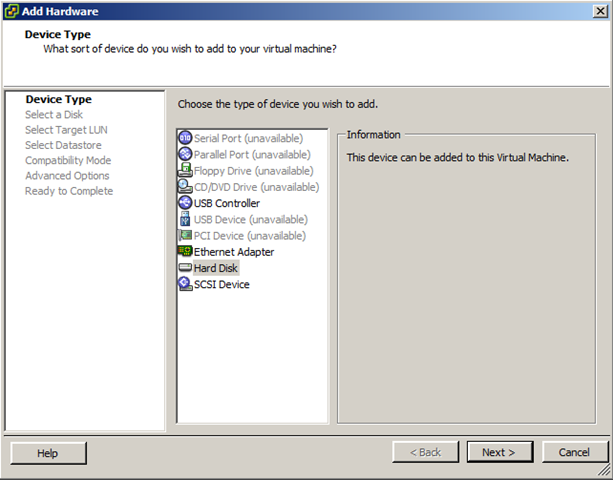
Task: Click the Parallel Port device icon
Action: 185,154
